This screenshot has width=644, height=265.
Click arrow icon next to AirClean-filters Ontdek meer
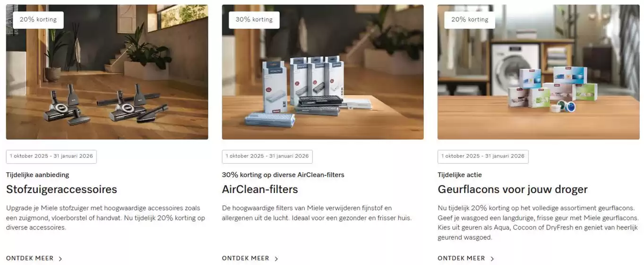click(x=276, y=259)
